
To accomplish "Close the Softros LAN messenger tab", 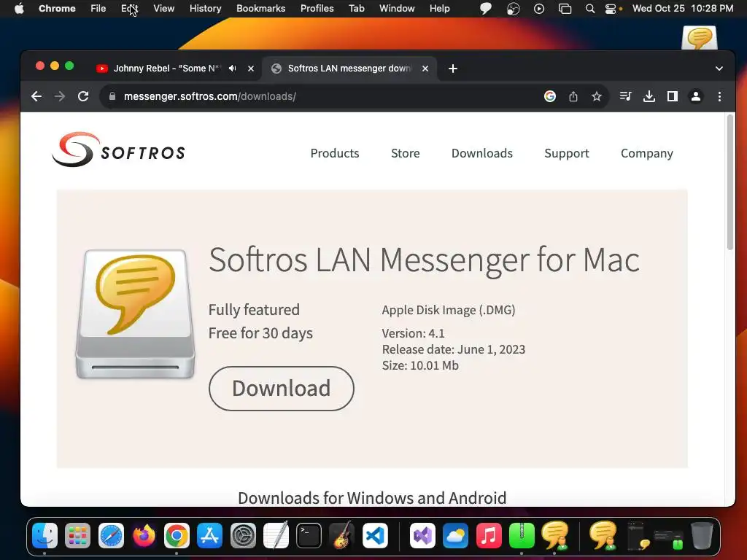I will (425, 69).
